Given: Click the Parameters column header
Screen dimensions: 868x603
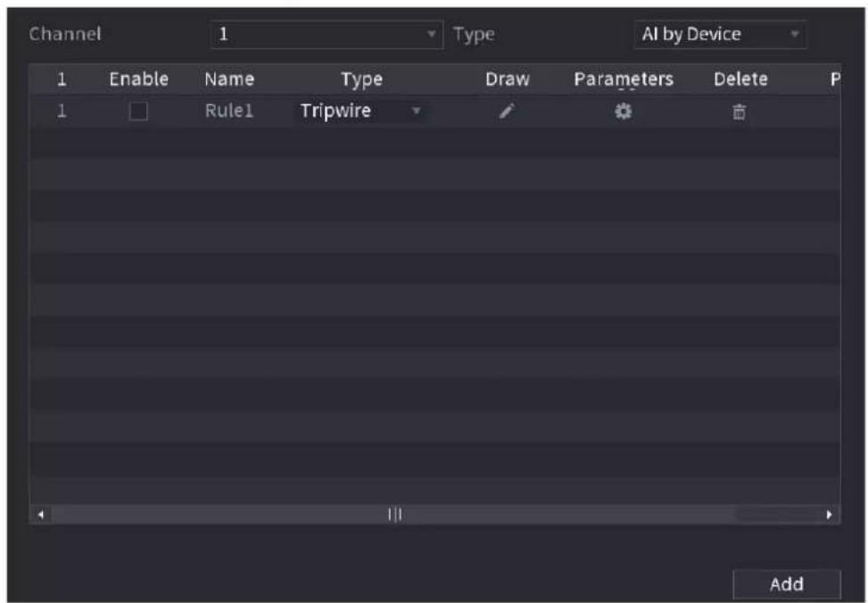Looking at the screenshot, I should pos(624,79).
